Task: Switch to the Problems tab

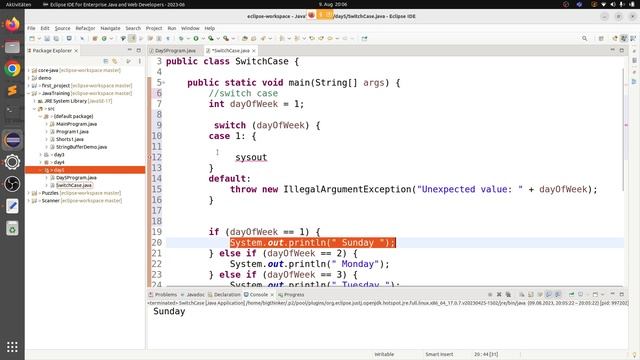Action: pos(163,294)
